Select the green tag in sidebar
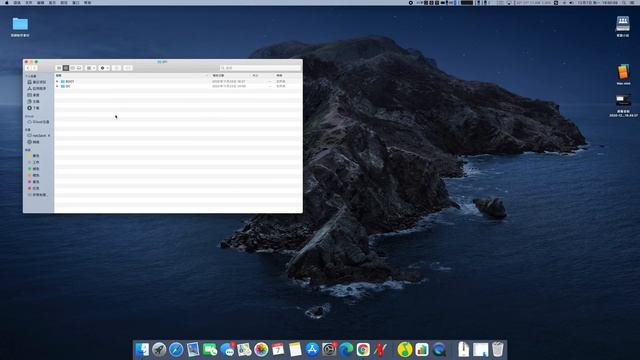This screenshot has width=640, height=360. [33, 169]
